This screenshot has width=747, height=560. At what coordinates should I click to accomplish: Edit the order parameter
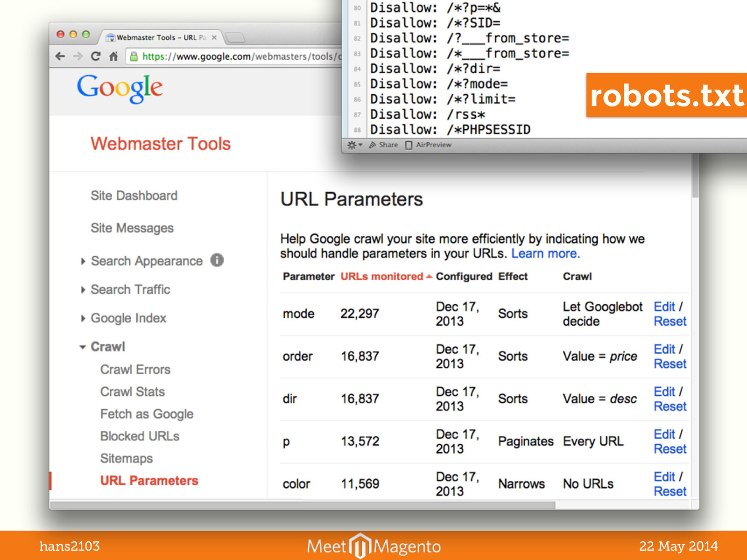[664, 350]
